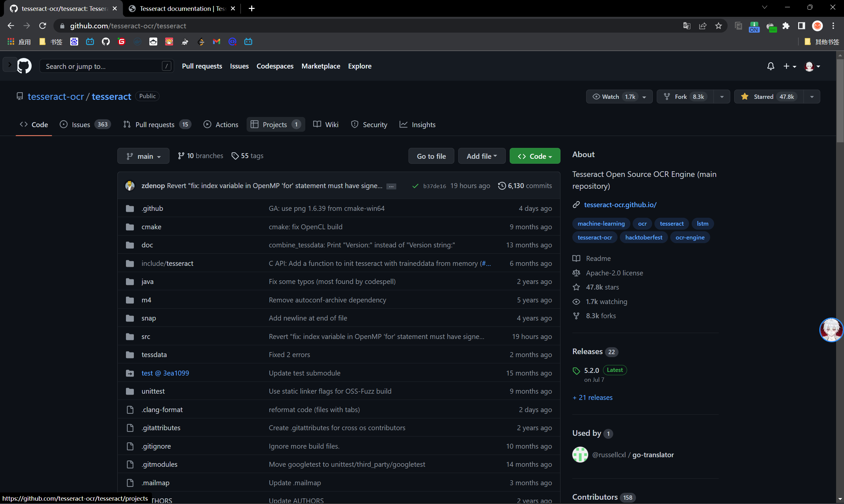Open the Baidu paw bookmark icon

pyautogui.click(x=74, y=42)
